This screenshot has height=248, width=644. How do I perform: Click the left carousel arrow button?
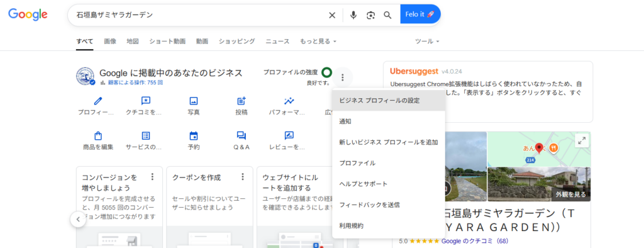coord(78,219)
